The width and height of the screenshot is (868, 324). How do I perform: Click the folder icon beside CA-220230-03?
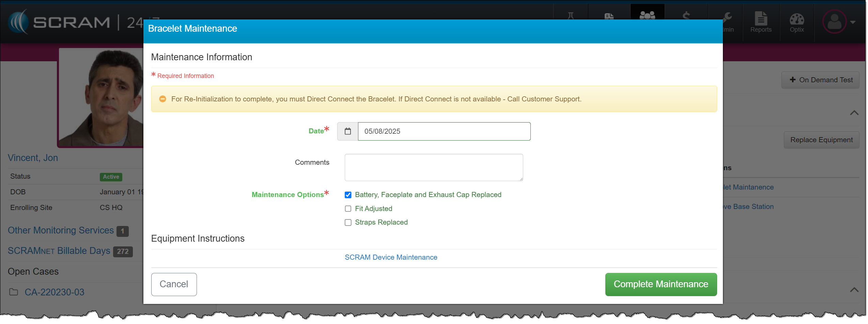[14, 292]
